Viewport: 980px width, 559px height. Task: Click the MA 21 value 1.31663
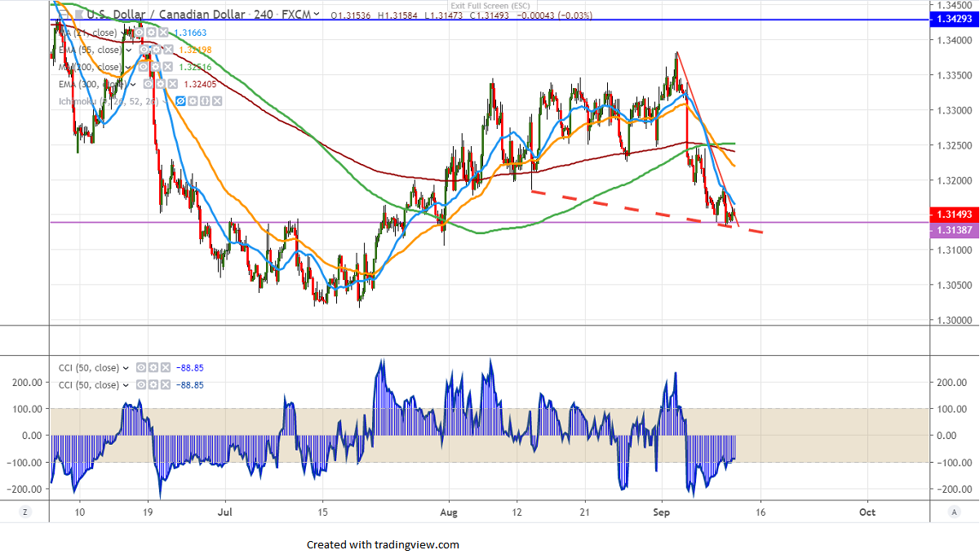click(190, 33)
